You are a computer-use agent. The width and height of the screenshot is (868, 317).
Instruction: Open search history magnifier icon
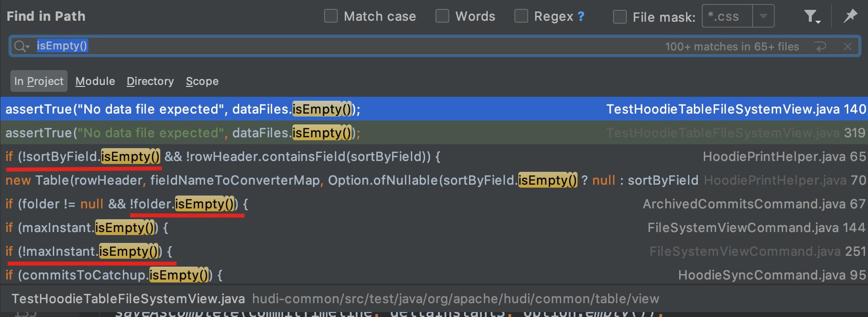[x=21, y=46]
